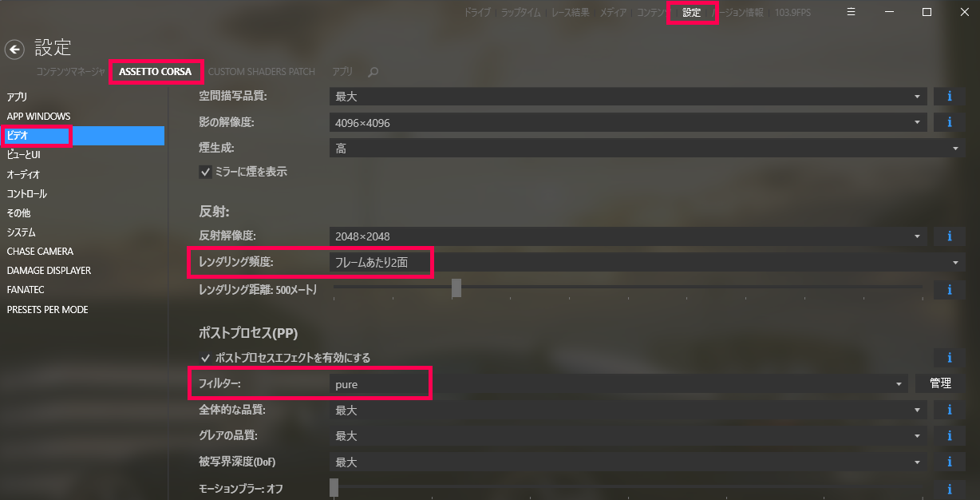
Task: Toggle ミラーに煙を表示 checkbox
Action: coord(205,172)
